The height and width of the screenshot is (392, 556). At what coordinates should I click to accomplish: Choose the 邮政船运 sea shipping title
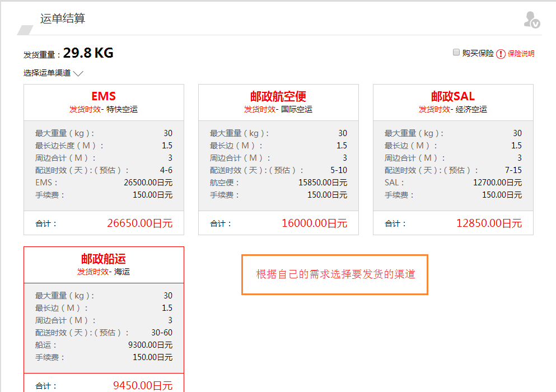tap(104, 259)
